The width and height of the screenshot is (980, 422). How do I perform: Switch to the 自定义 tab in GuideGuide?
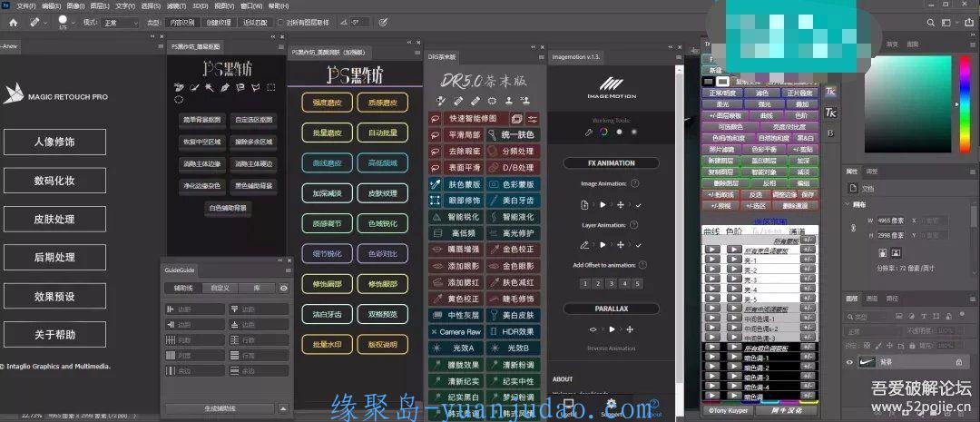[x=219, y=288]
